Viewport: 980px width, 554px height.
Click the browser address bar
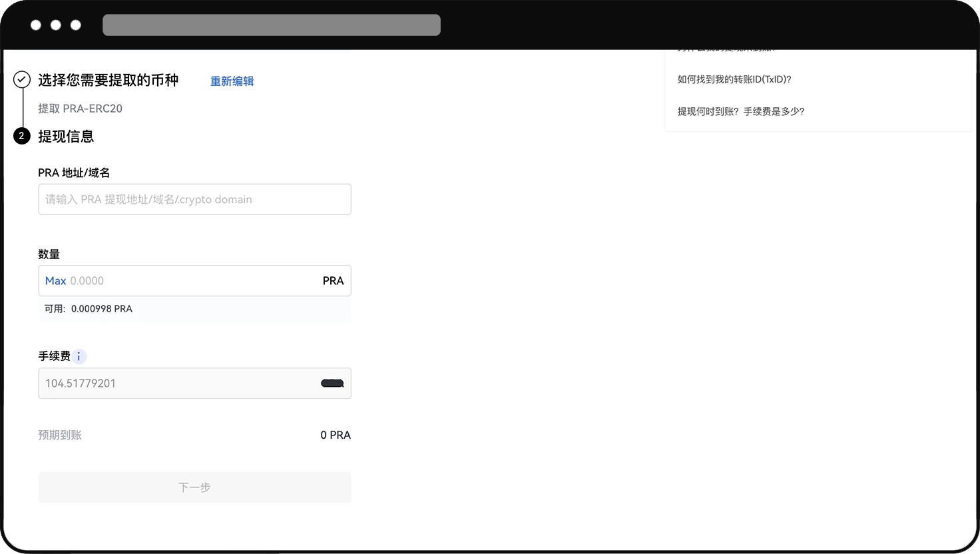coord(272,25)
